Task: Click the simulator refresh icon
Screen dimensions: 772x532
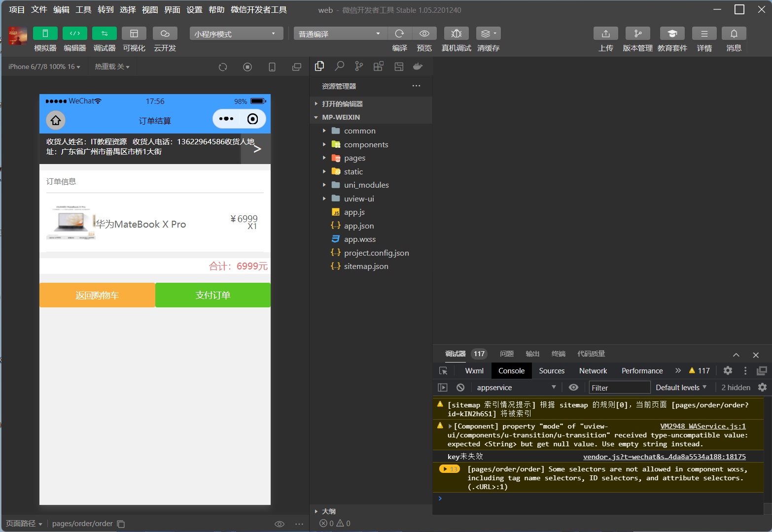Action: coord(223,67)
